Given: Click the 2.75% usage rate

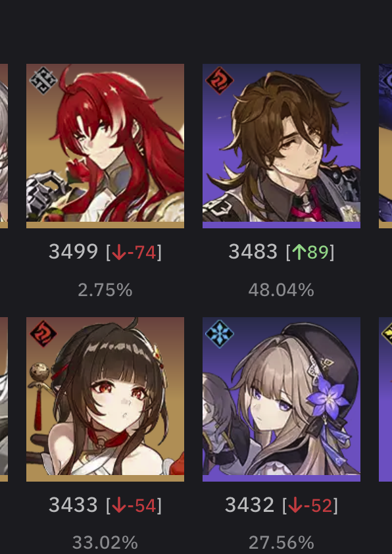Looking at the screenshot, I should [x=105, y=290].
